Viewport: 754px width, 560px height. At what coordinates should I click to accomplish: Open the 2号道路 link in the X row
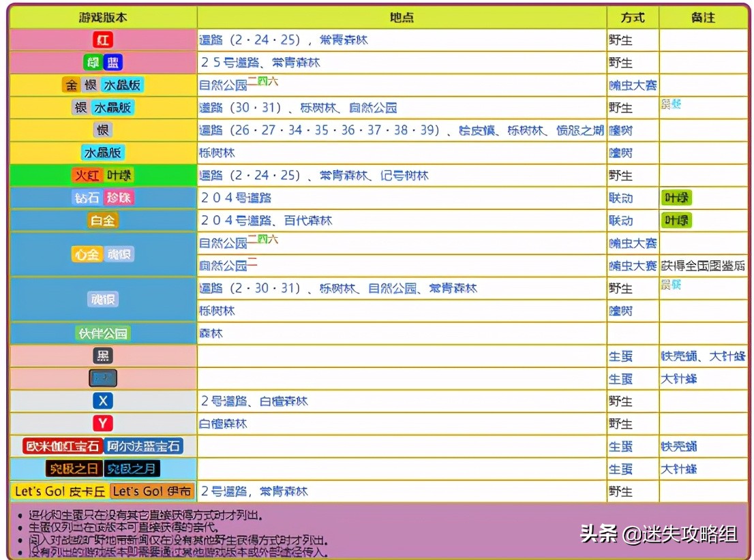pyautogui.click(x=224, y=401)
